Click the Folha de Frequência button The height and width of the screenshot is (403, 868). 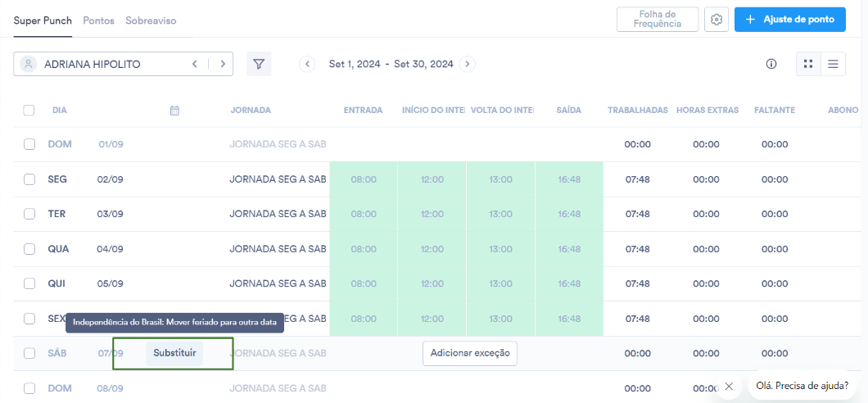[658, 20]
